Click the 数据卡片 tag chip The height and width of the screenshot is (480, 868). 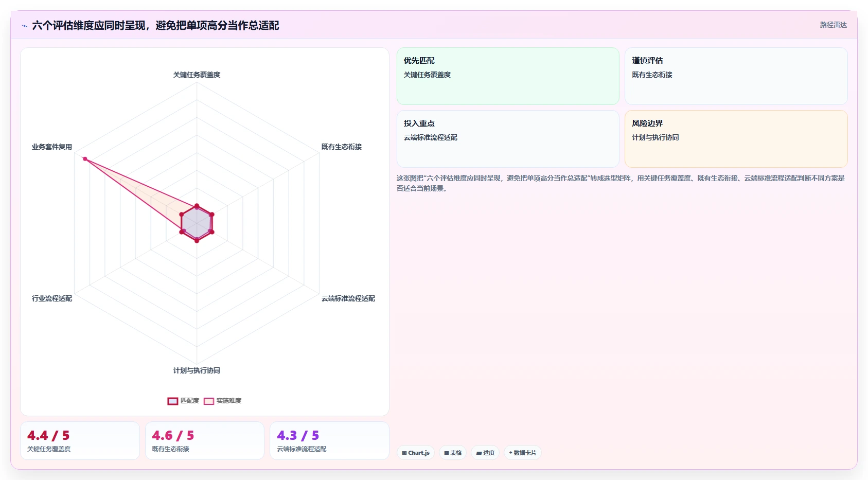tap(522, 453)
